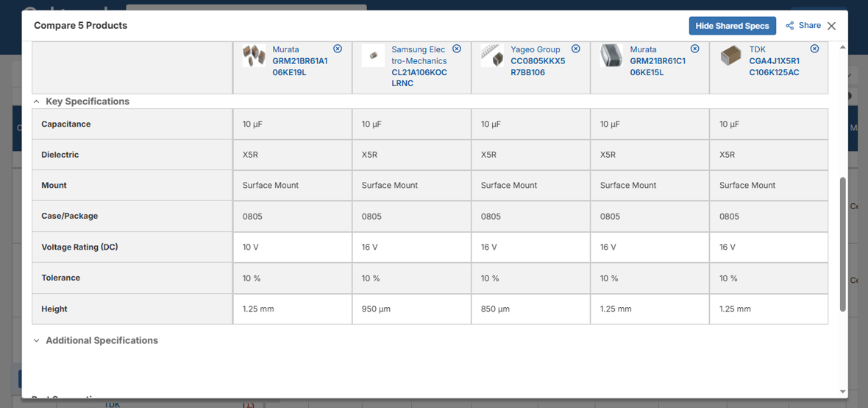Image resolution: width=868 pixels, height=408 pixels.
Task: Open the Murata GRM21BR61A106KE19L product link
Action: pyautogui.click(x=300, y=61)
